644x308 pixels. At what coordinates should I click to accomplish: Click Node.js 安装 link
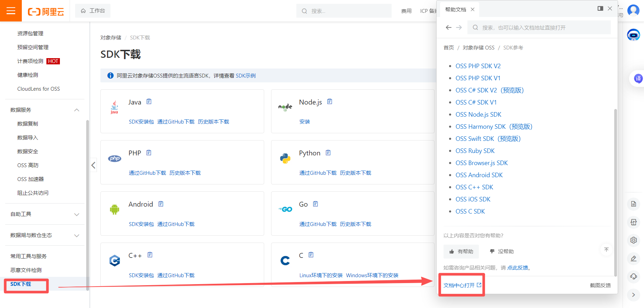tap(305, 122)
